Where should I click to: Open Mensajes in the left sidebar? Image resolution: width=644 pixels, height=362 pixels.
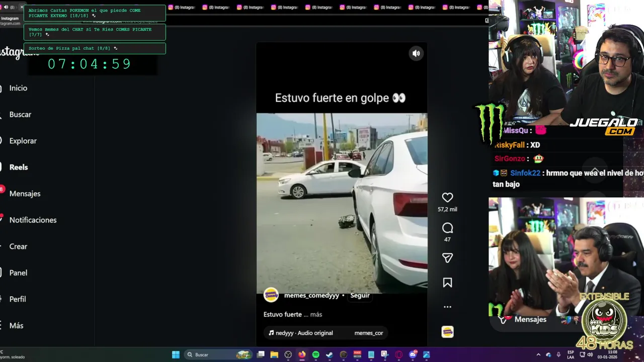point(24,194)
